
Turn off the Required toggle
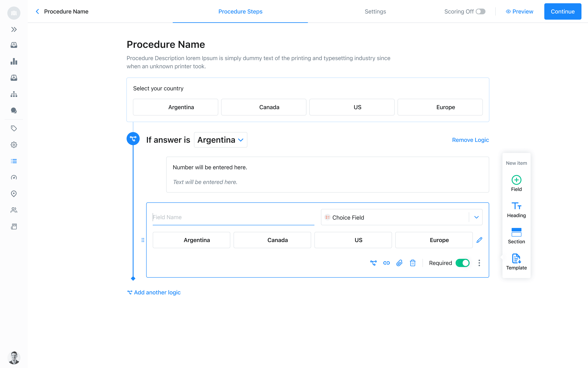(462, 263)
